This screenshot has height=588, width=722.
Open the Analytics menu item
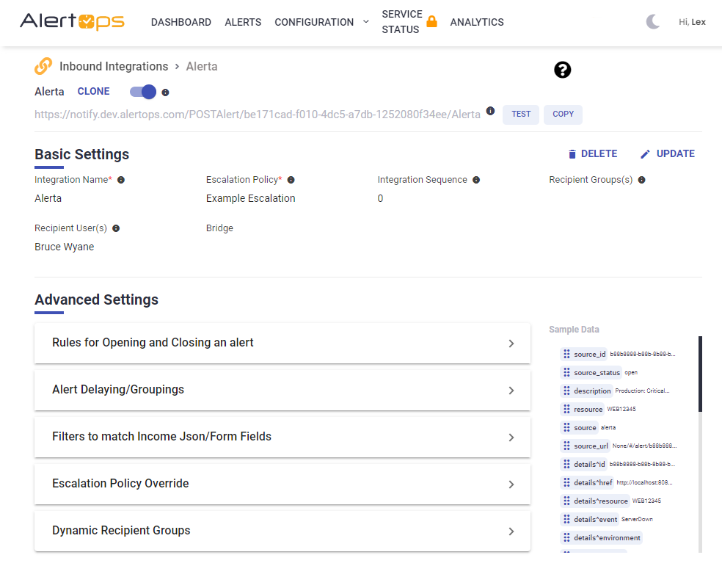[x=477, y=22]
